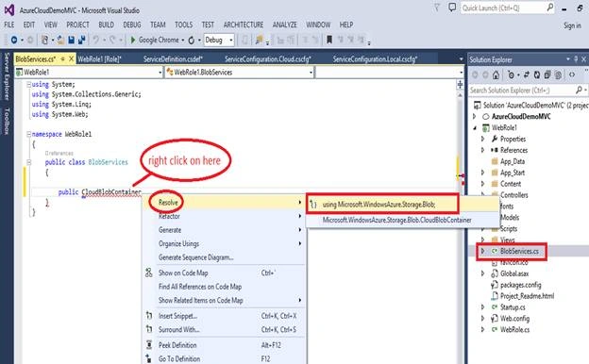The height and width of the screenshot is (364, 589).
Task: Click the Refresh icon in Solution Explorer
Action: pyautogui.click(x=537, y=75)
